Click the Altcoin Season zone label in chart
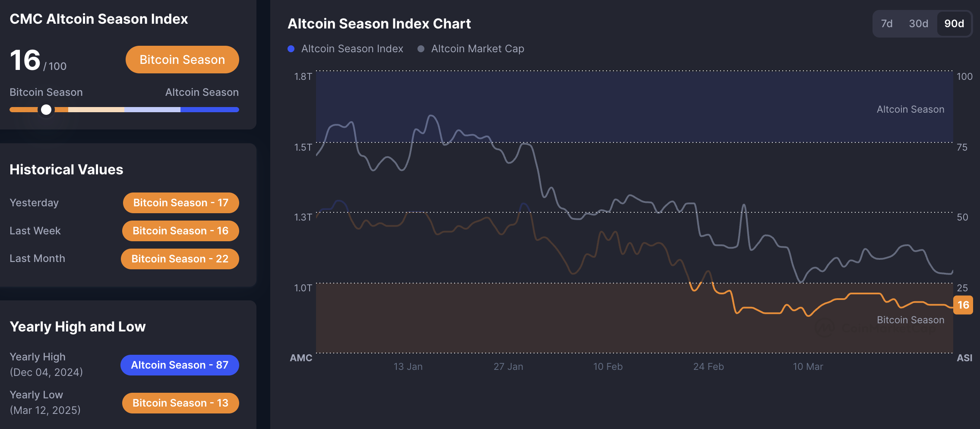This screenshot has height=429, width=980. point(910,110)
